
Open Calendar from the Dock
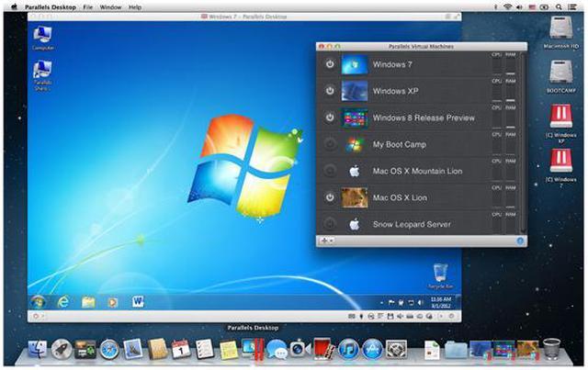[181, 349]
